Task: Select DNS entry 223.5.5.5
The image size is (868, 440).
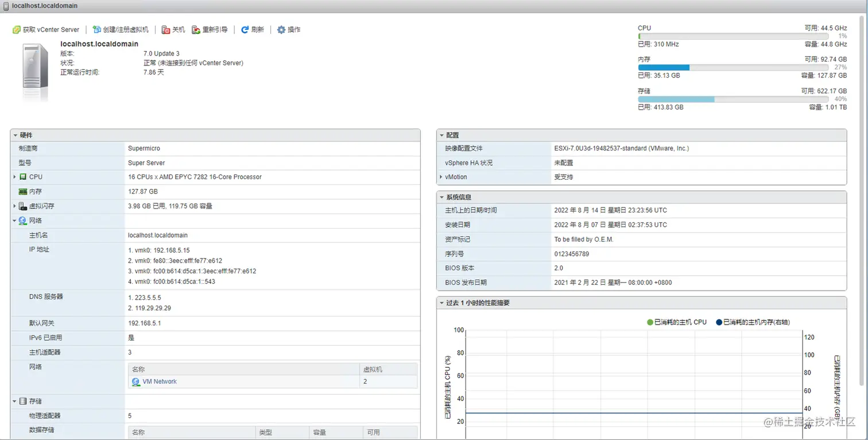Action: (145, 298)
